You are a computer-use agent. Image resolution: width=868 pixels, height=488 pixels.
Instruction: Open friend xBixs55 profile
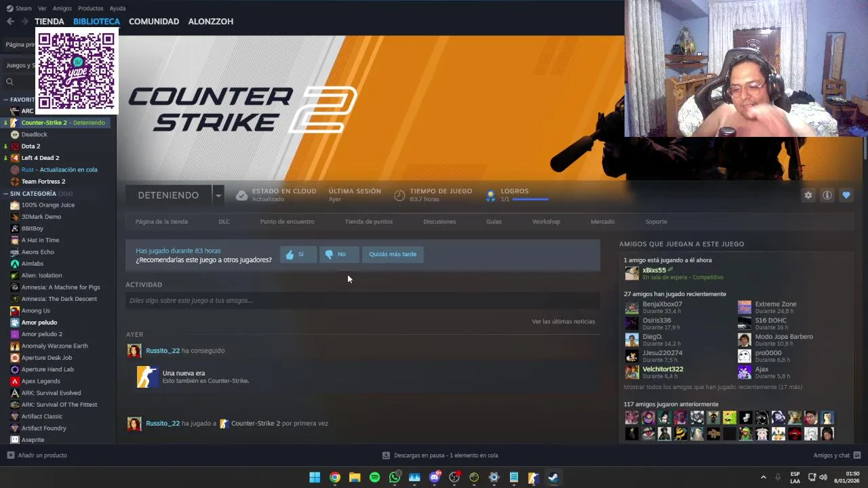click(654, 270)
